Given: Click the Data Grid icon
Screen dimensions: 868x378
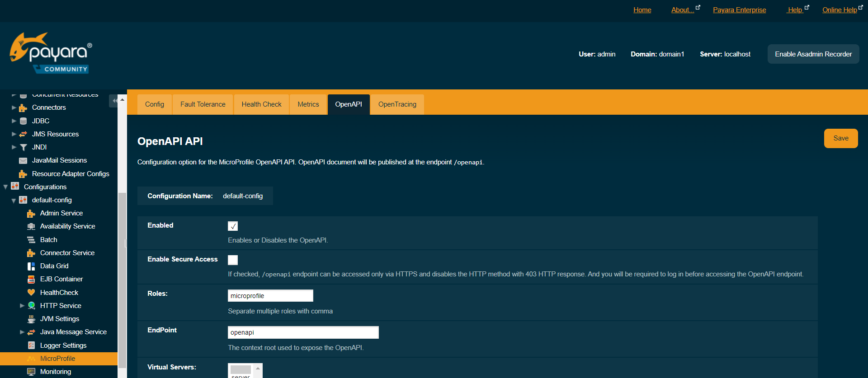Looking at the screenshot, I should tap(31, 266).
